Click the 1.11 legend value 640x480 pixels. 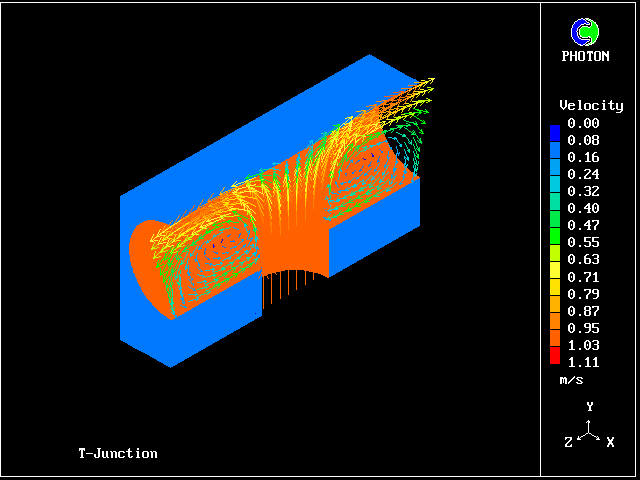tap(583, 363)
